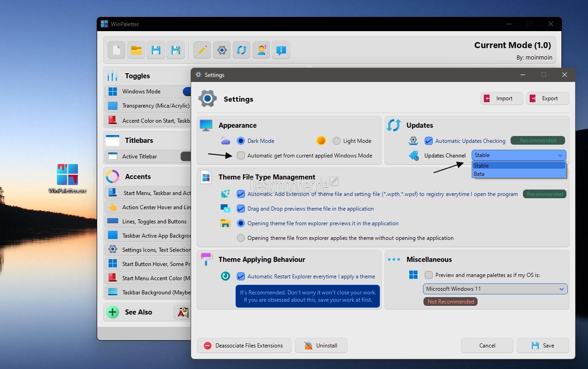Viewport: 588px width, 369px height.
Task: Select the Light Mode radio button
Action: [x=337, y=141]
